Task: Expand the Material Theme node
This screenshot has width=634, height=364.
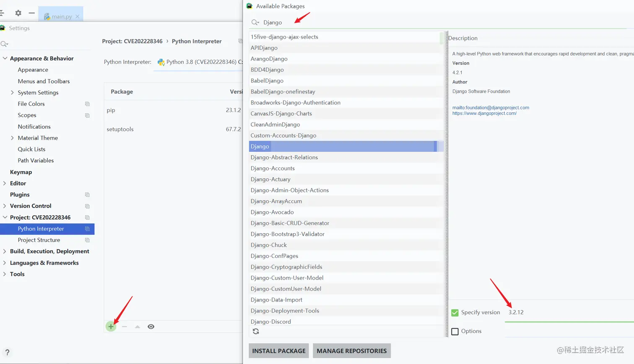Action: pyautogui.click(x=12, y=138)
